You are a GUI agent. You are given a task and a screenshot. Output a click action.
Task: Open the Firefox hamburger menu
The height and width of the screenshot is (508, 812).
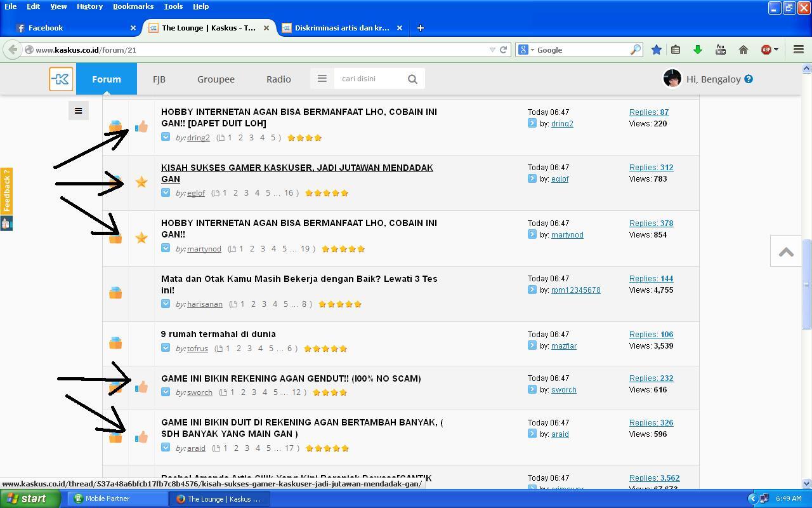coord(799,50)
